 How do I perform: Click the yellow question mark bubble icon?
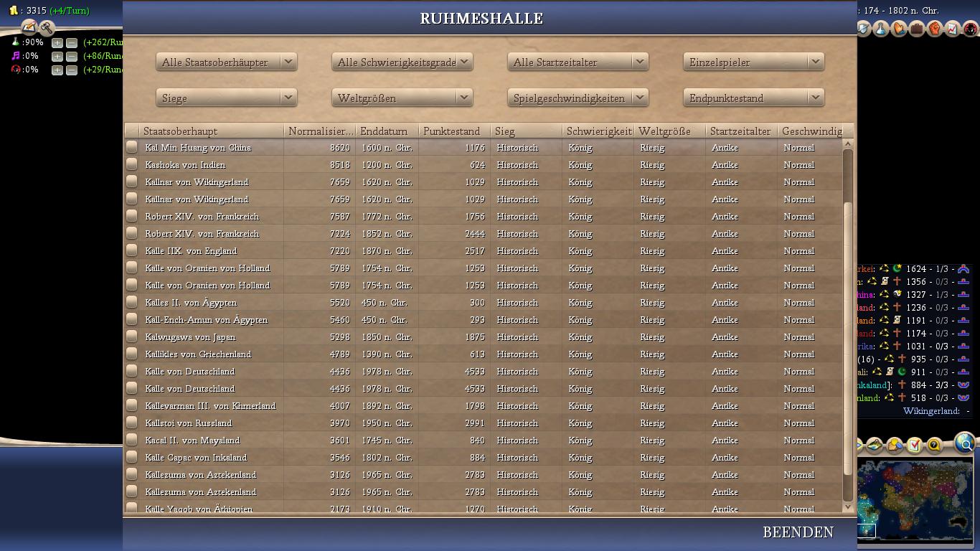tap(933, 446)
